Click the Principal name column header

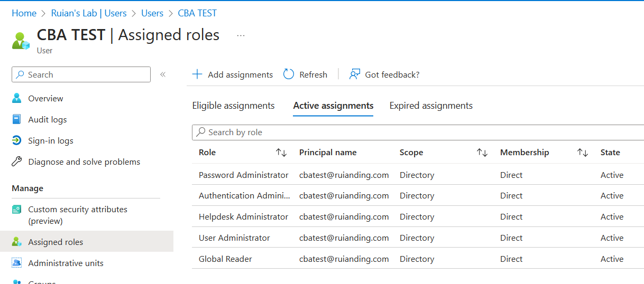coord(328,153)
